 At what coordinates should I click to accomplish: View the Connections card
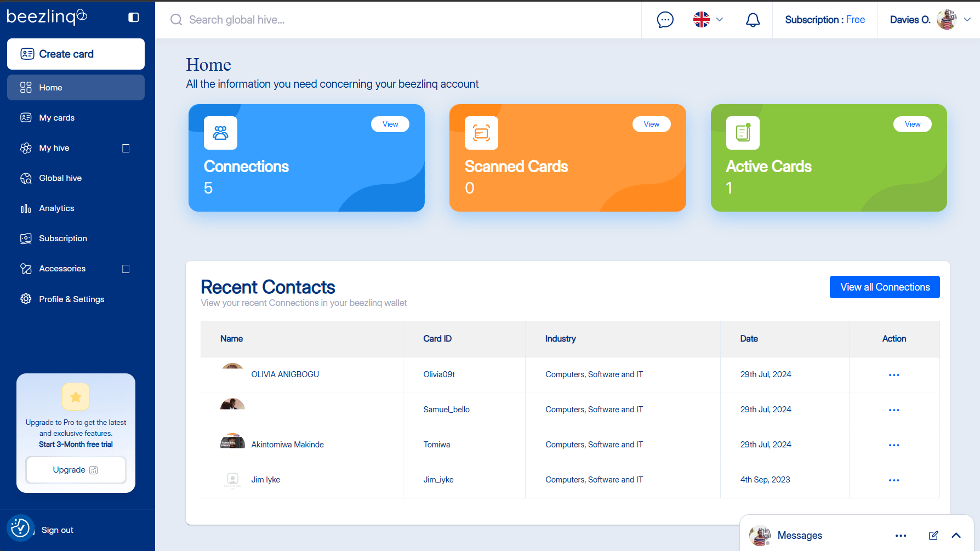point(390,124)
